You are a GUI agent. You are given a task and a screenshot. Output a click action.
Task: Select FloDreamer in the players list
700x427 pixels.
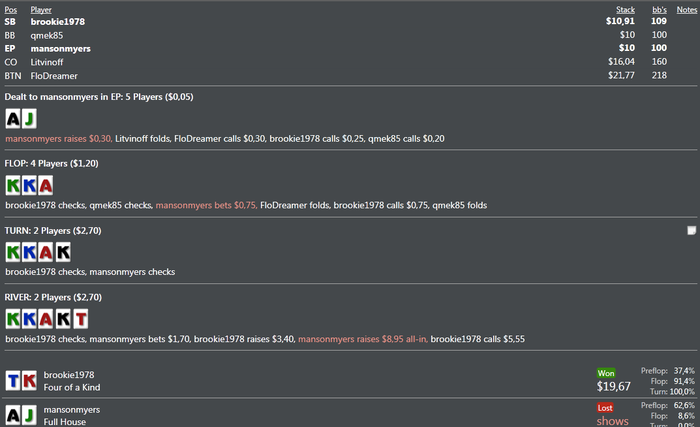54,74
